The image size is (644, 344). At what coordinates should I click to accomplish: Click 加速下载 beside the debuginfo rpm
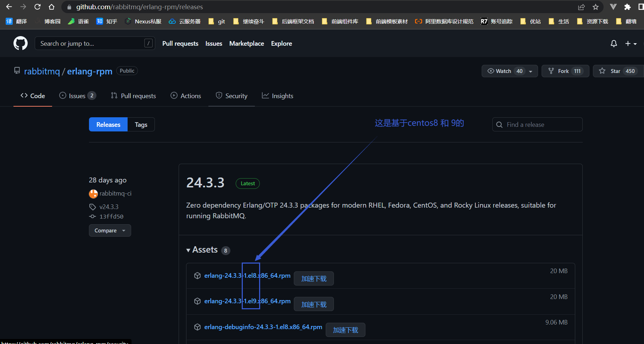click(x=345, y=330)
